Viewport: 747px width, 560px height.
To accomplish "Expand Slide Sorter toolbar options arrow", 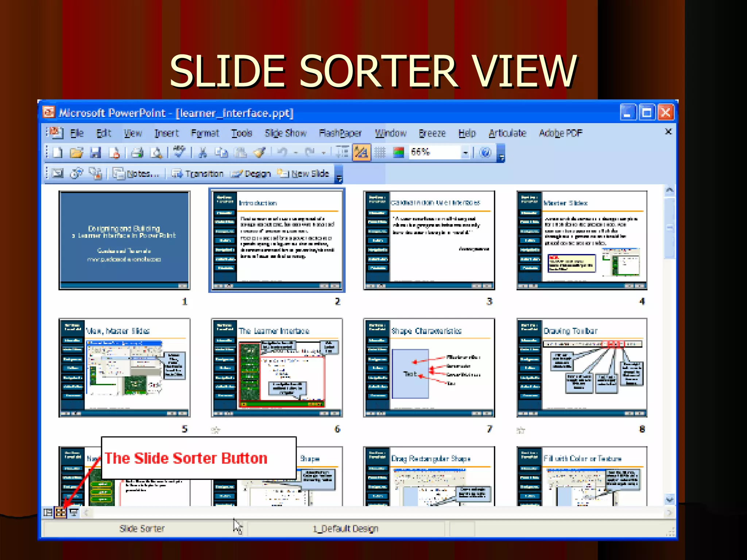I will pyautogui.click(x=339, y=174).
